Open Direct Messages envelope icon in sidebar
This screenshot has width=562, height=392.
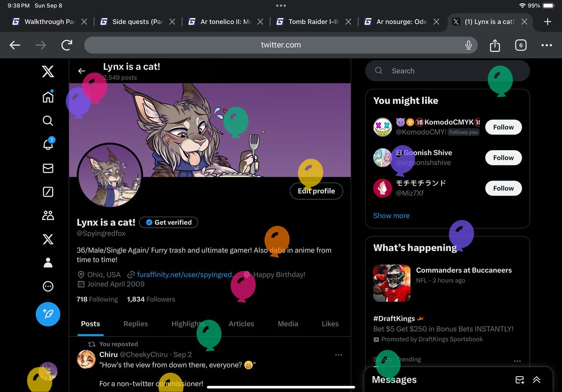48,168
